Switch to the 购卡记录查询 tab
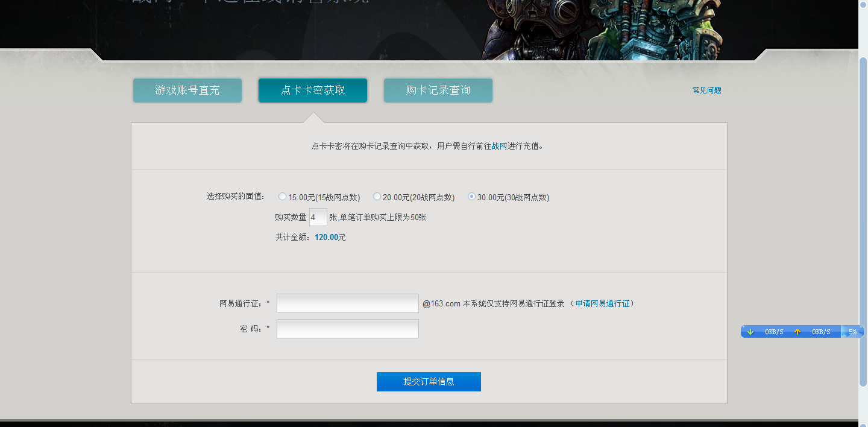868x427 pixels. (x=438, y=90)
